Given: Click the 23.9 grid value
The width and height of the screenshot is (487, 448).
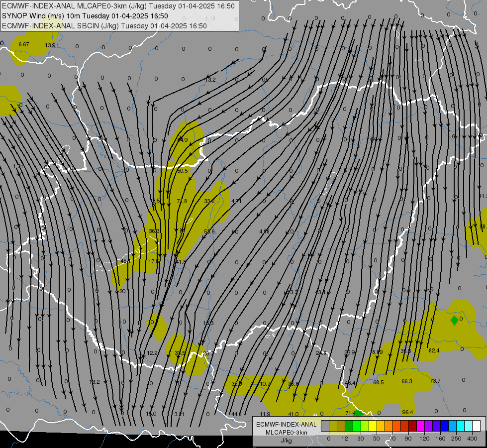Looking at the screenshot, I should click(x=350, y=352).
